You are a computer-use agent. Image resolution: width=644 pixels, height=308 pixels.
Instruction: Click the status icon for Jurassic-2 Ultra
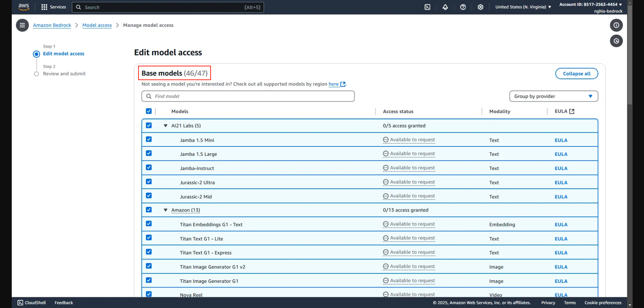click(386, 182)
